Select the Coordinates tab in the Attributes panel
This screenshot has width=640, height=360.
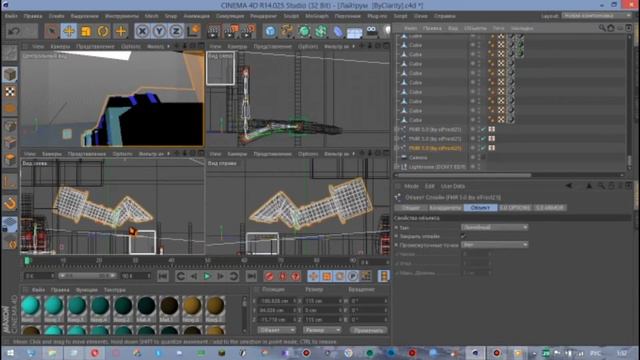[445, 208]
